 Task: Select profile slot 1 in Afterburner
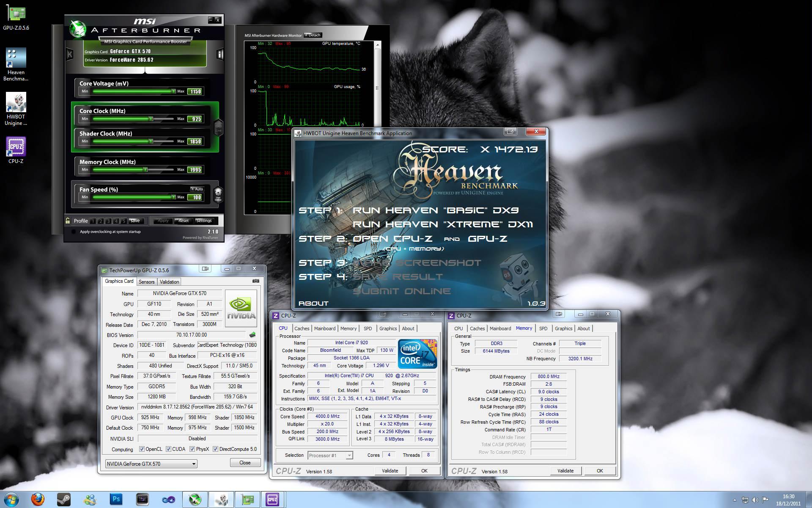tap(93, 221)
